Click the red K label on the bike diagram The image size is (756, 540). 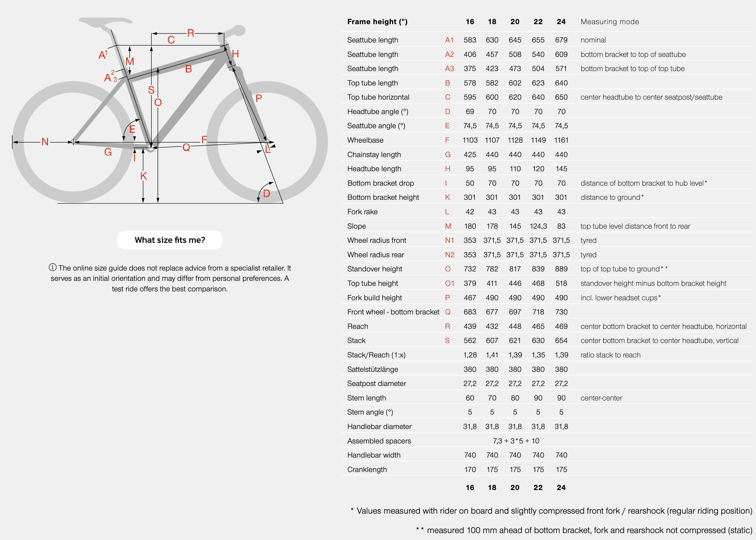coord(144,176)
